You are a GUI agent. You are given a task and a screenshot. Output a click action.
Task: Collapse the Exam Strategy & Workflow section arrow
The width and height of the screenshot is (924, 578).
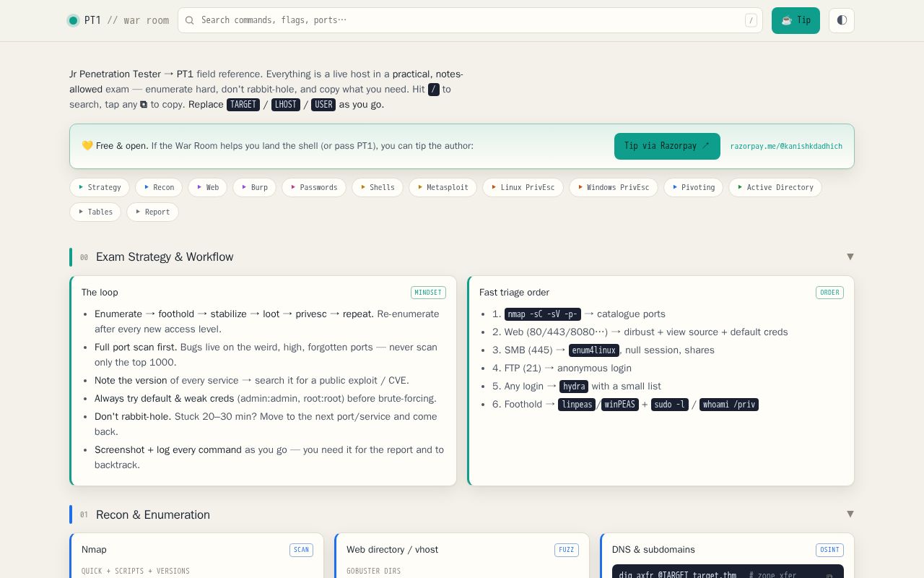coord(850,256)
